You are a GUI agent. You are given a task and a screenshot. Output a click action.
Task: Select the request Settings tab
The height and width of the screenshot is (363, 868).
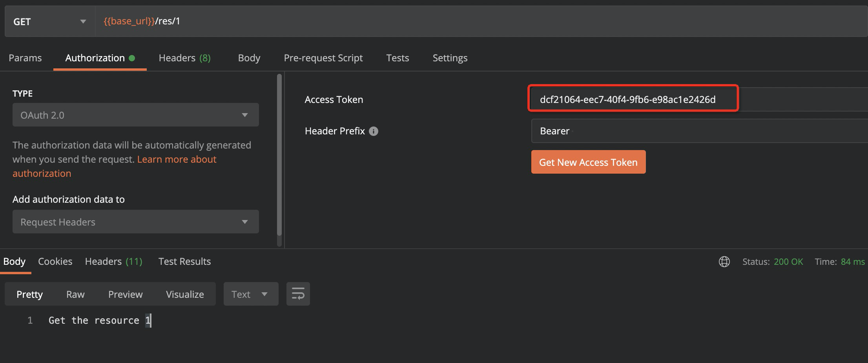(x=450, y=58)
